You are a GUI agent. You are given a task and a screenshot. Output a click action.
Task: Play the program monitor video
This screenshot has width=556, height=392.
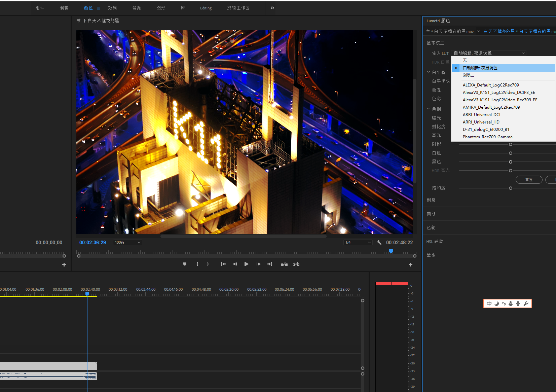pyautogui.click(x=246, y=264)
